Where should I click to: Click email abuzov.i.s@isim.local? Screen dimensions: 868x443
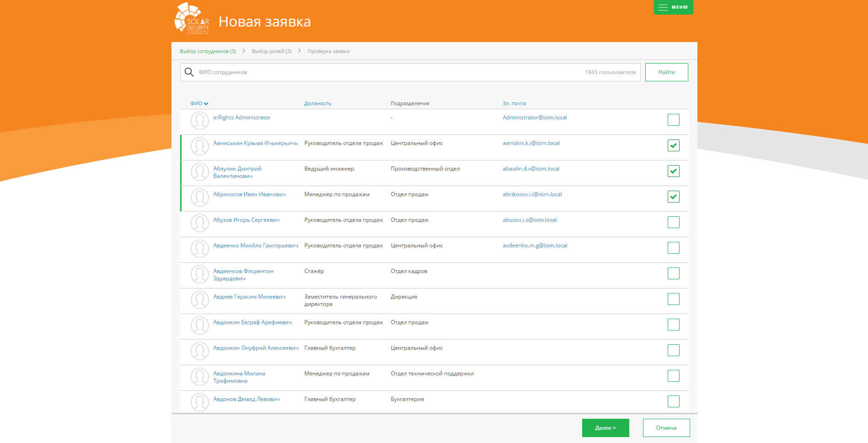click(530, 220)
